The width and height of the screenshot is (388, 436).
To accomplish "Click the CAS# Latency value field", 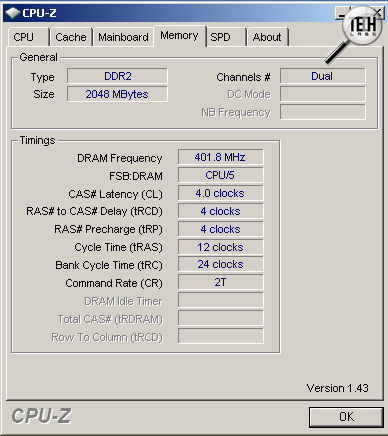I will (x=220, y=193).
